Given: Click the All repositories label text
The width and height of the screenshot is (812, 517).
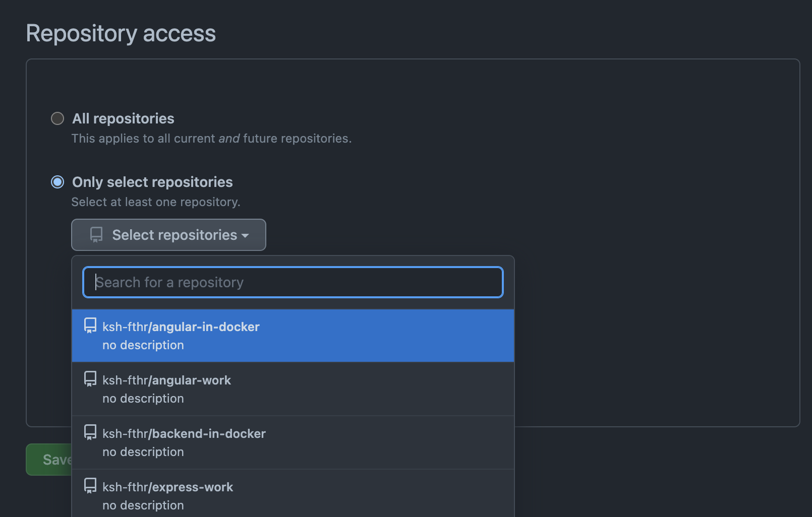Looking at the screenshot, I should [x=123, y=118].
